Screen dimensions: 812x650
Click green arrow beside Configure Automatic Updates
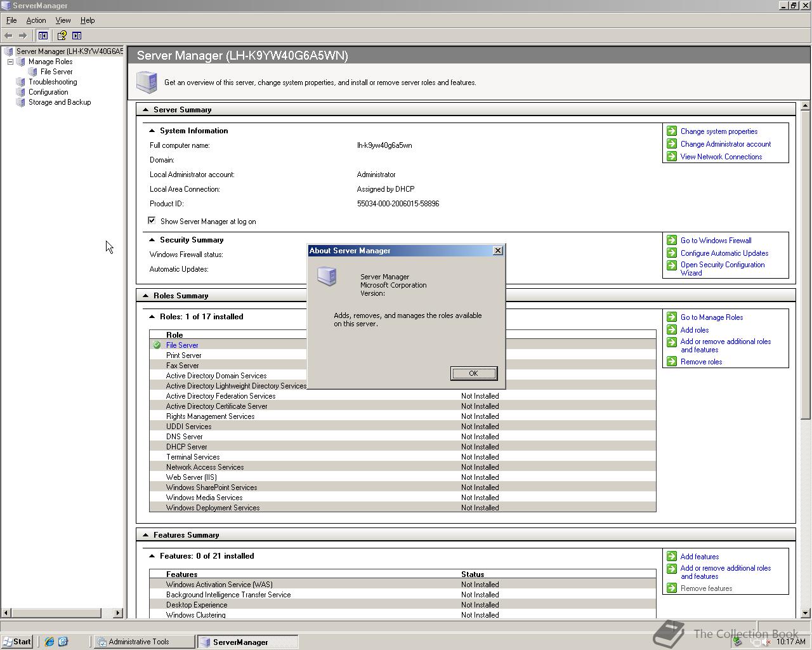(x=672, y=253)
